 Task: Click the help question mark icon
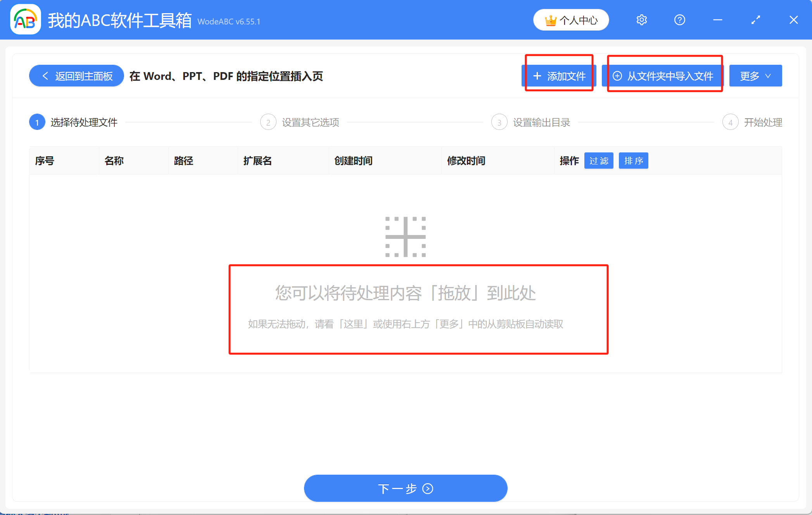click(679, 20)
